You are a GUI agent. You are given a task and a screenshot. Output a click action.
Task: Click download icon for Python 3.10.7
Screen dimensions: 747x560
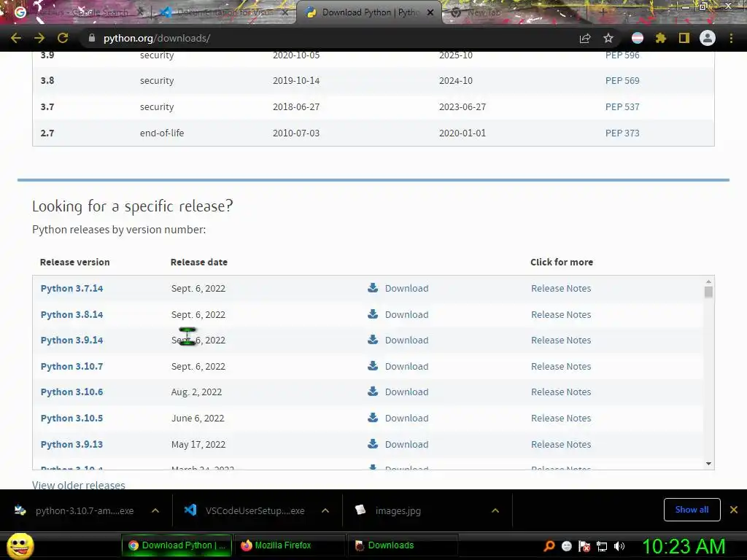tap(373, 366)
